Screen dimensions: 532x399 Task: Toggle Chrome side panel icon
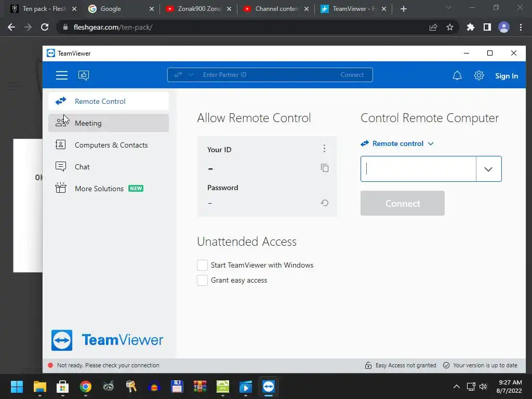487,27
